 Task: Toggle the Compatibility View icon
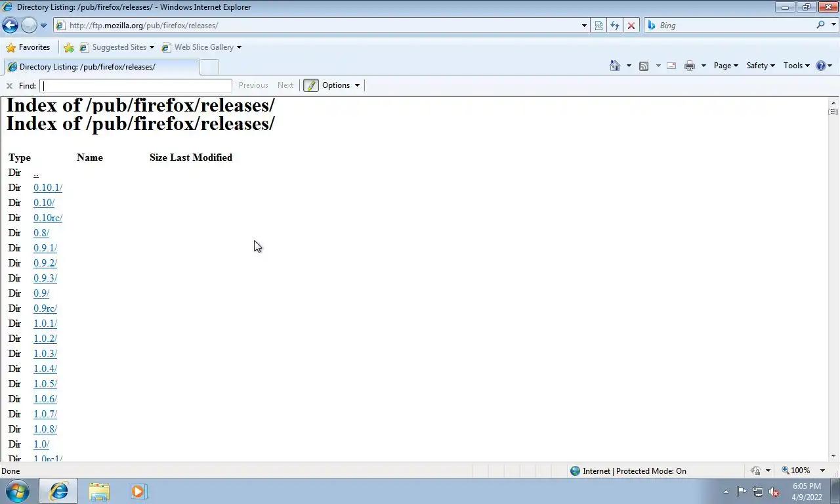click(598, 26)
